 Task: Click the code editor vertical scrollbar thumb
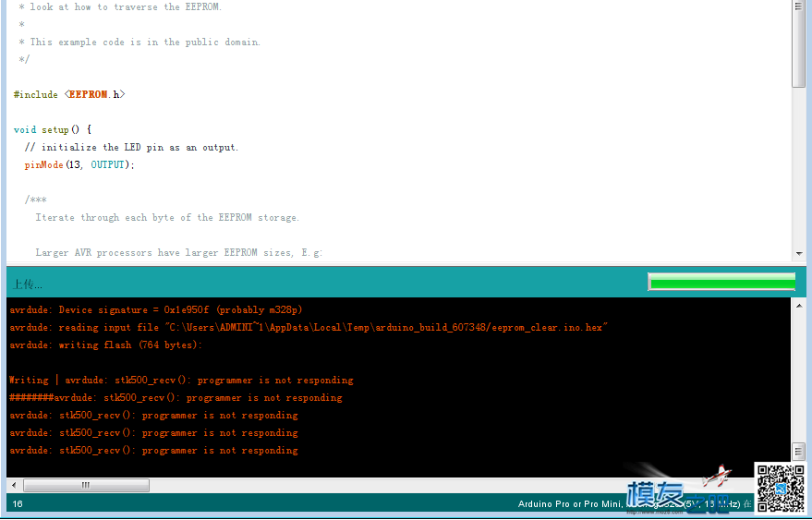(798, 44)
